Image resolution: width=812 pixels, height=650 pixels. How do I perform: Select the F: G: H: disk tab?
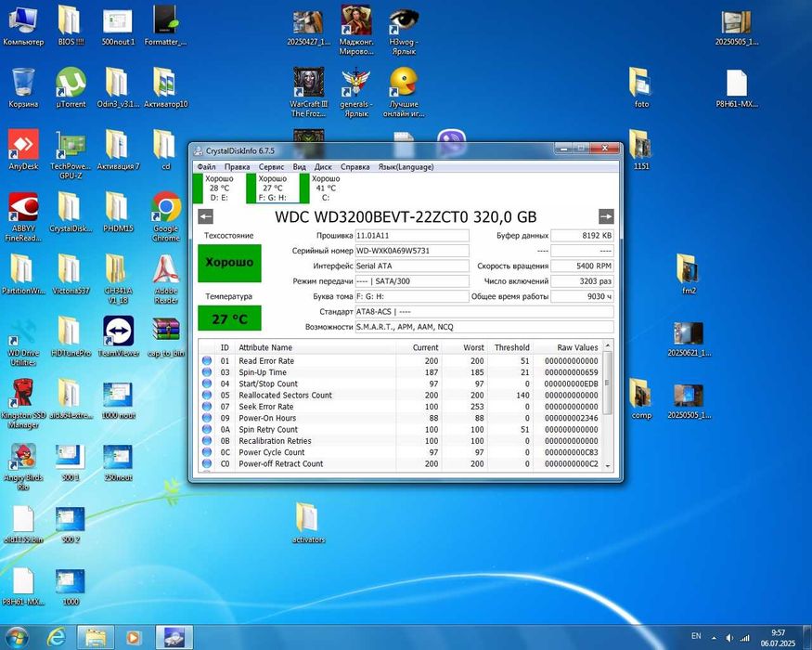[x=273, y=188]
